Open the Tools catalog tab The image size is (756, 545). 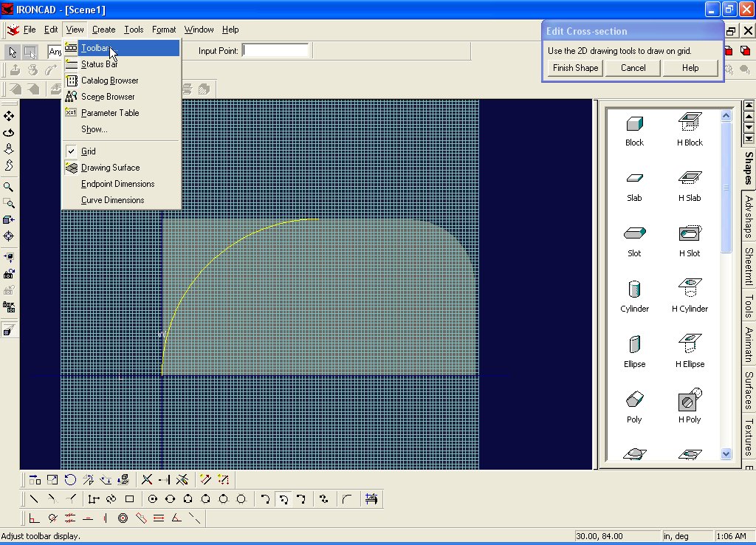coord(749,306)
